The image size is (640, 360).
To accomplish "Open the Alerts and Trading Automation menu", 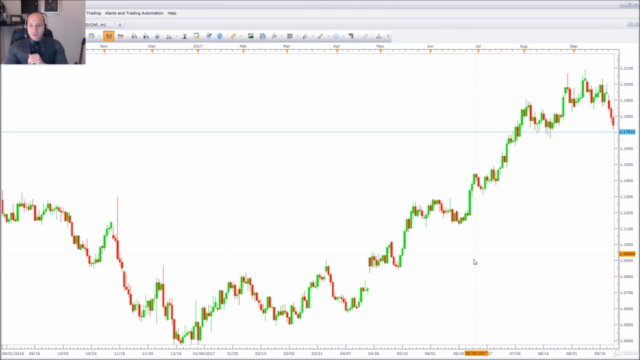I will tap(134, 13).
